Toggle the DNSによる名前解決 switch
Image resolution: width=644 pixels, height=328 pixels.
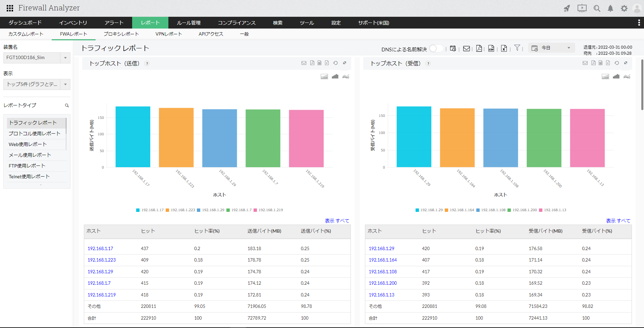click(x=436, y=49)
